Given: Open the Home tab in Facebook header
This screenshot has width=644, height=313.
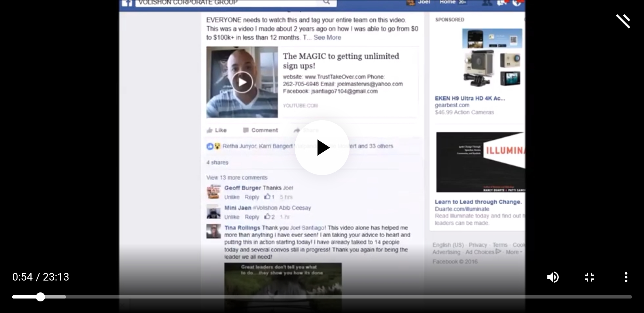Looking at the screenshot, I should pos(448,2).
